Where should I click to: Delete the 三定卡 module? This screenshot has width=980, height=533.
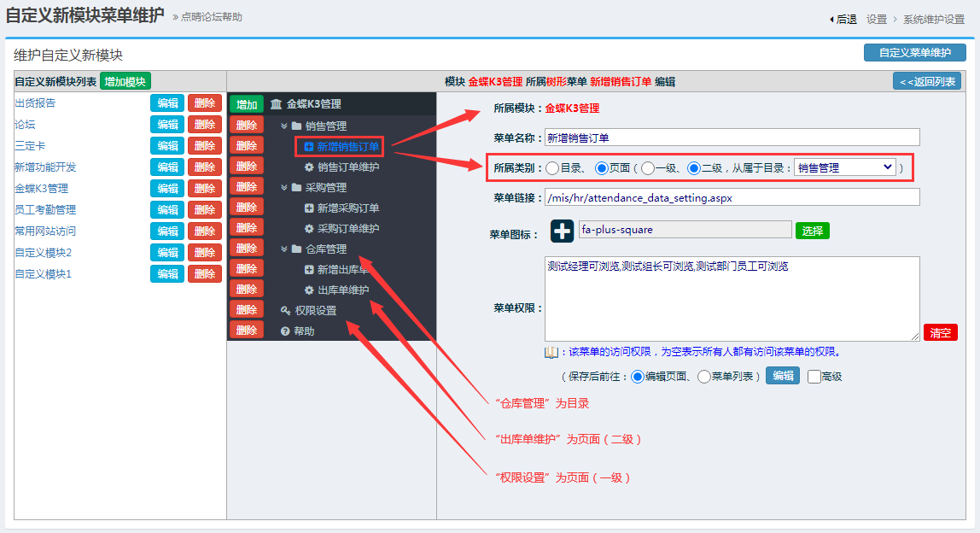coord(204,146)
